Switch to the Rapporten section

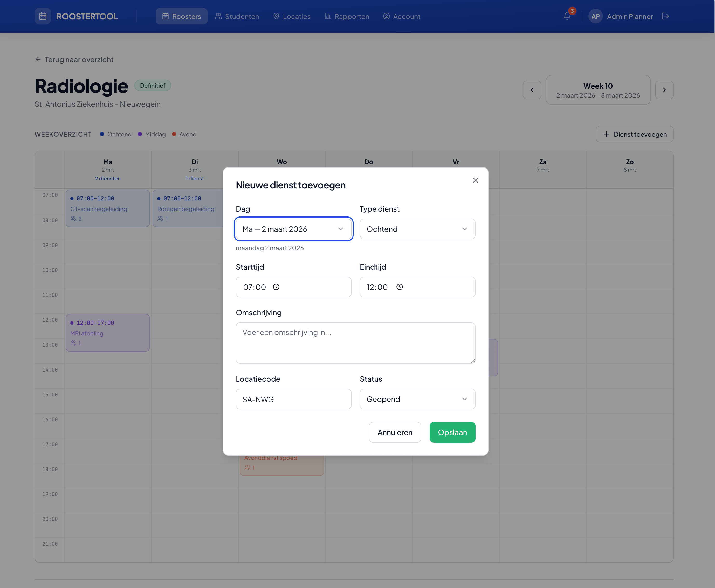[x=347, y=16]
